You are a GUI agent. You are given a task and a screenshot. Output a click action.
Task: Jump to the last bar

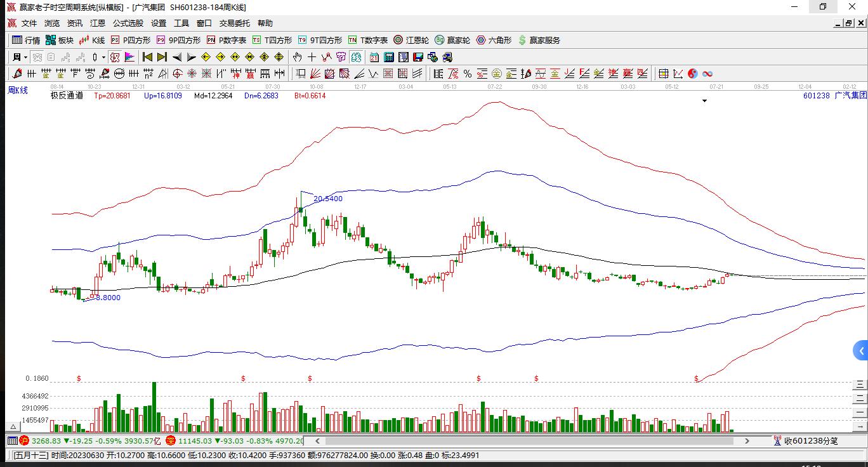tap(162, 57)
